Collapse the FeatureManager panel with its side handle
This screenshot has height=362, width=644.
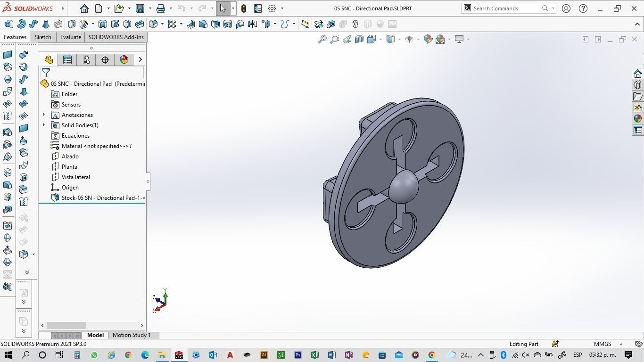coord(148,181)
